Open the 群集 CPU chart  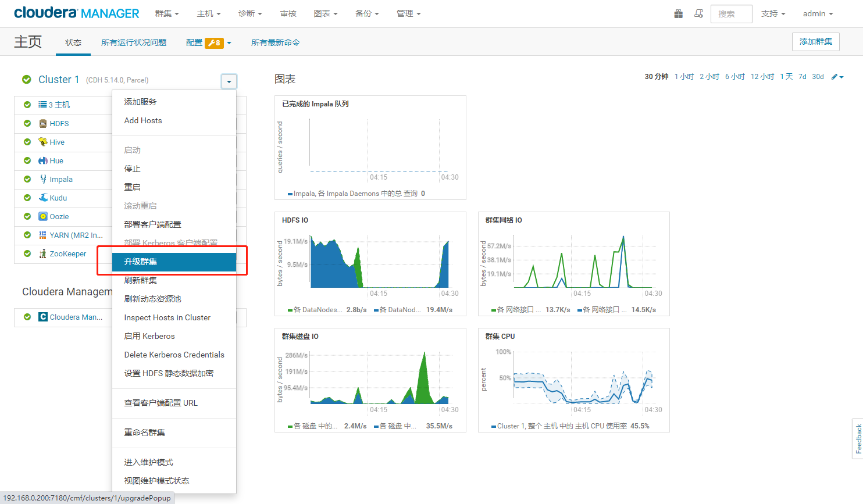[x=573, y=380]
